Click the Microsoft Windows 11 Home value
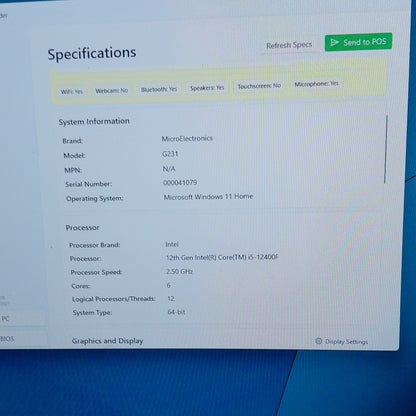This screenshot has width=416, height=416. tap(208, 197)
